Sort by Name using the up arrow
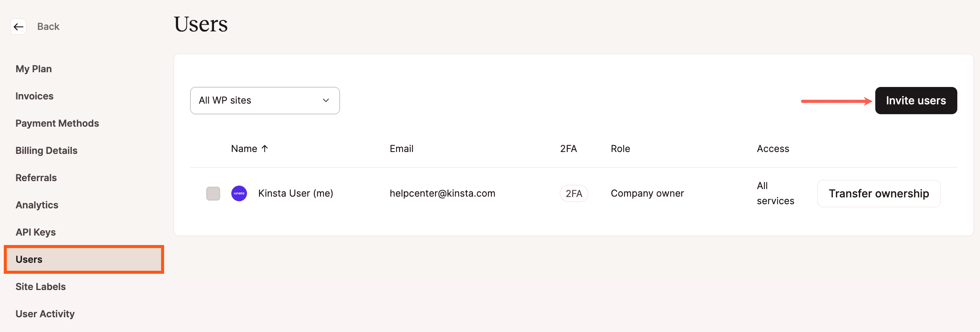Viewport: 980px width, 332px height. [265, 148]
